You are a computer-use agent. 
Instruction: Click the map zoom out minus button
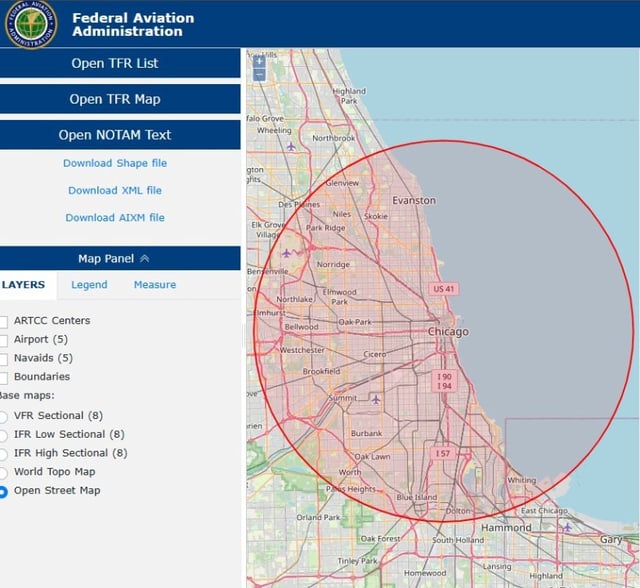pos(259,74)
